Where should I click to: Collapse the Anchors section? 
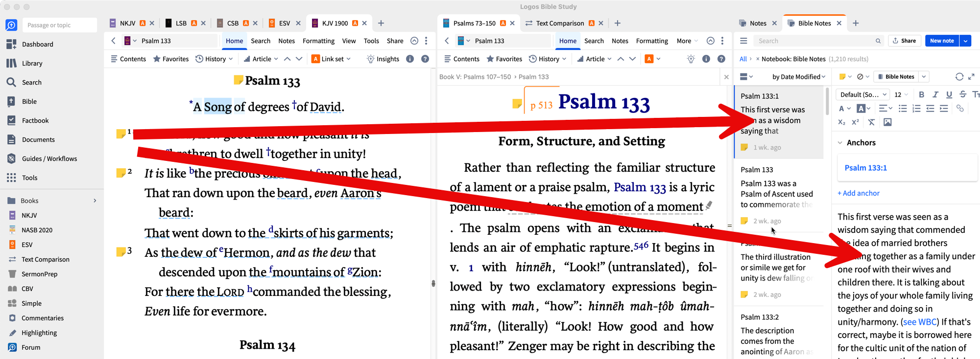pos(840,143)
